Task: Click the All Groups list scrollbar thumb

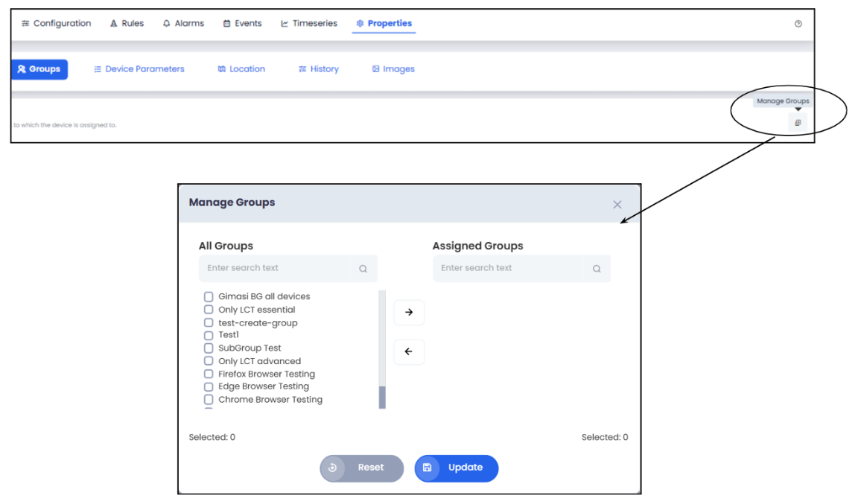Action: (x=383, y=397)
